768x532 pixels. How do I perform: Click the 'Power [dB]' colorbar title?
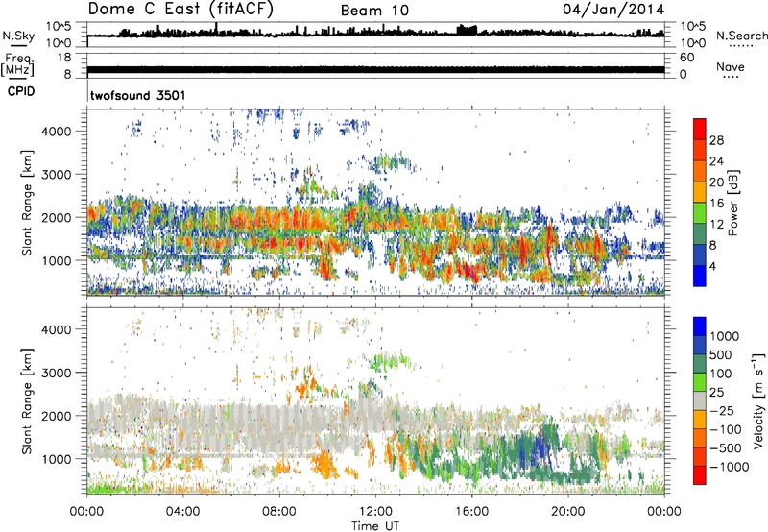[x=732, y=203]
